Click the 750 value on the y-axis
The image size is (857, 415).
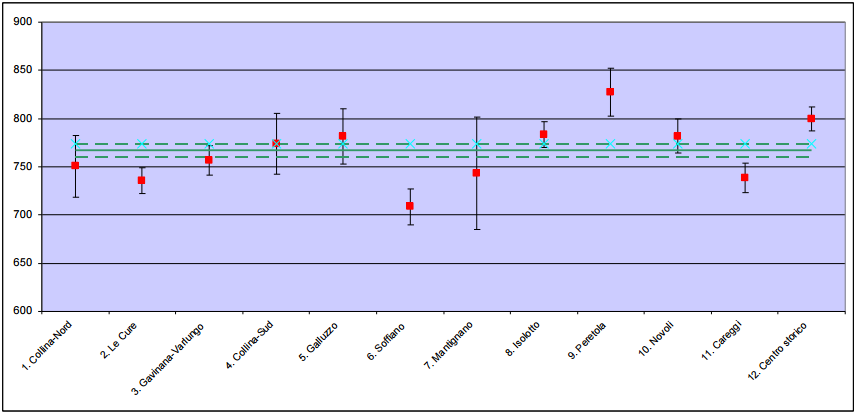(21, 167)
